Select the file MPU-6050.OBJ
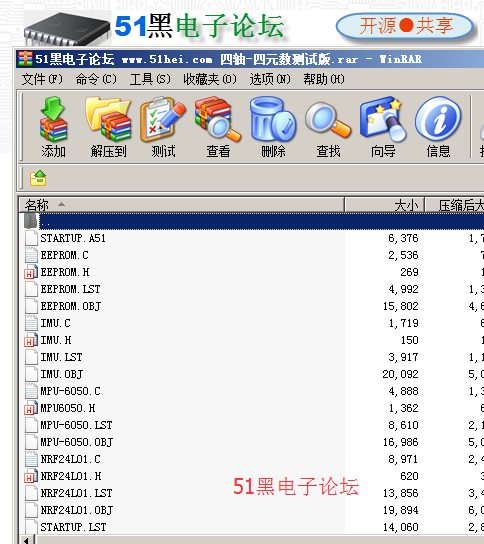This screenshot has height=544, width=484. (x=77, y=442)
